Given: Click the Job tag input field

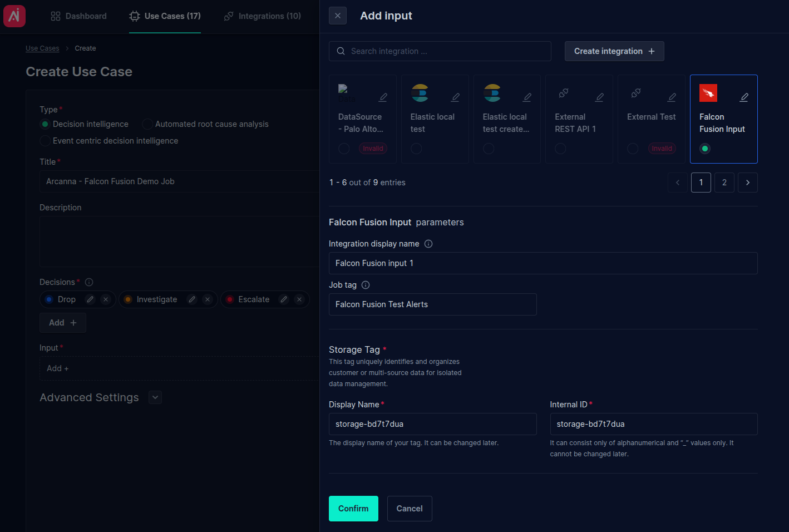Looking at the screenshot, I should point(433,304).
